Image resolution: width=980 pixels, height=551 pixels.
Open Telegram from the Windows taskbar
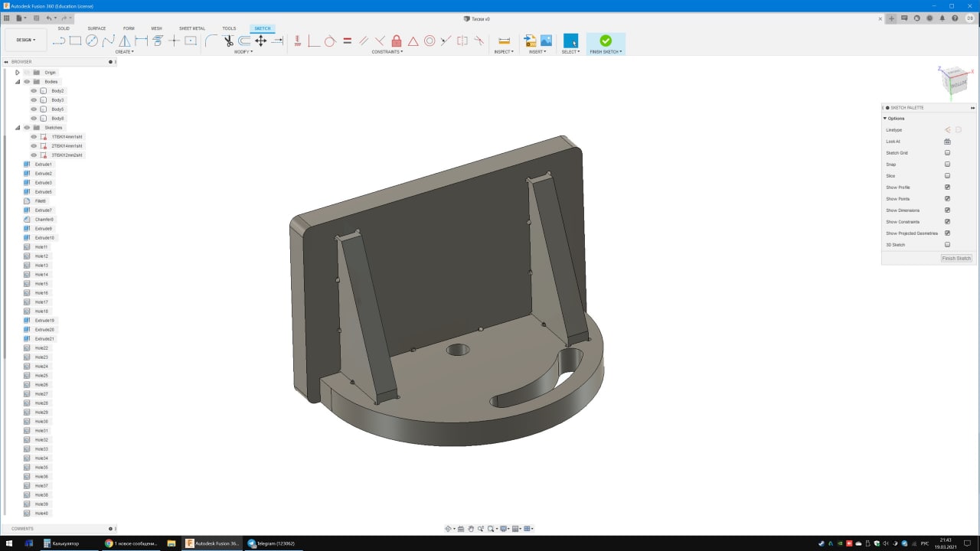click(272, 543)
